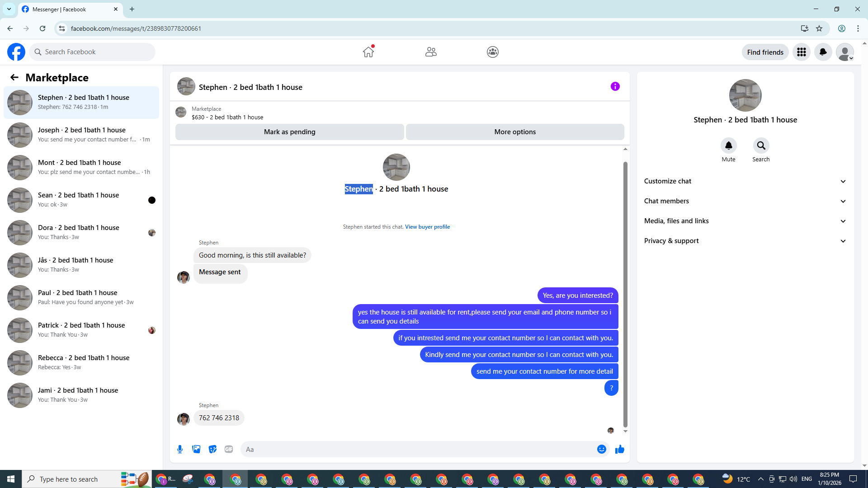868x488 pixels.
Task: Expand Chat members section
Action: [745, 201]
